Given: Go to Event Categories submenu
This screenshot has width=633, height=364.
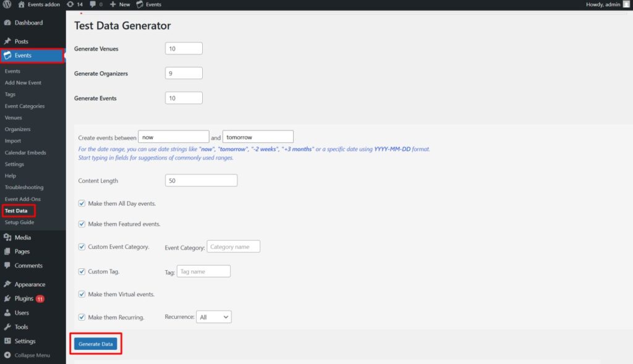Looking at the screenshot, I should pos(25,106).
